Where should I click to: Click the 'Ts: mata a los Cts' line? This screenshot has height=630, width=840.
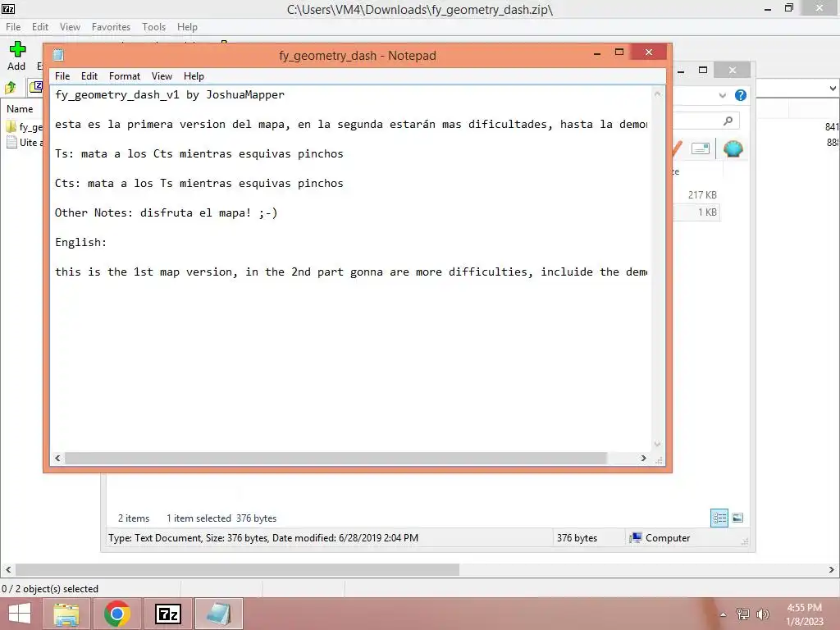[199, 153]
